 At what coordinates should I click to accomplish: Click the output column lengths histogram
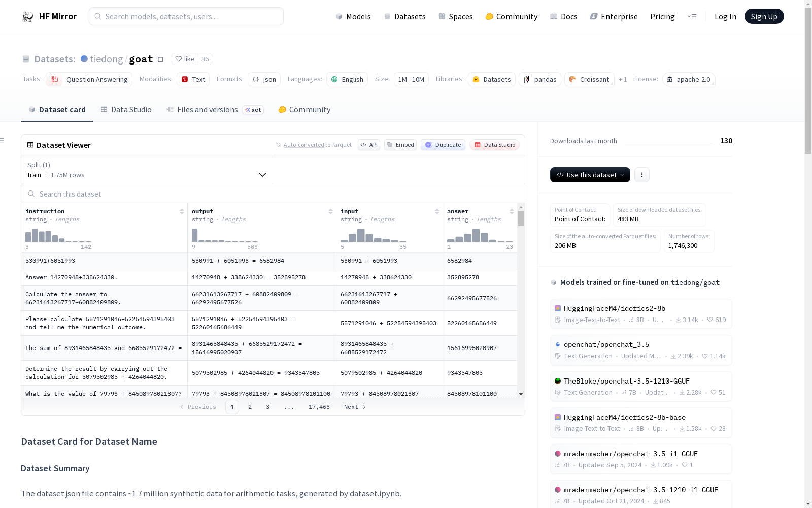click(x=225, y=235)
